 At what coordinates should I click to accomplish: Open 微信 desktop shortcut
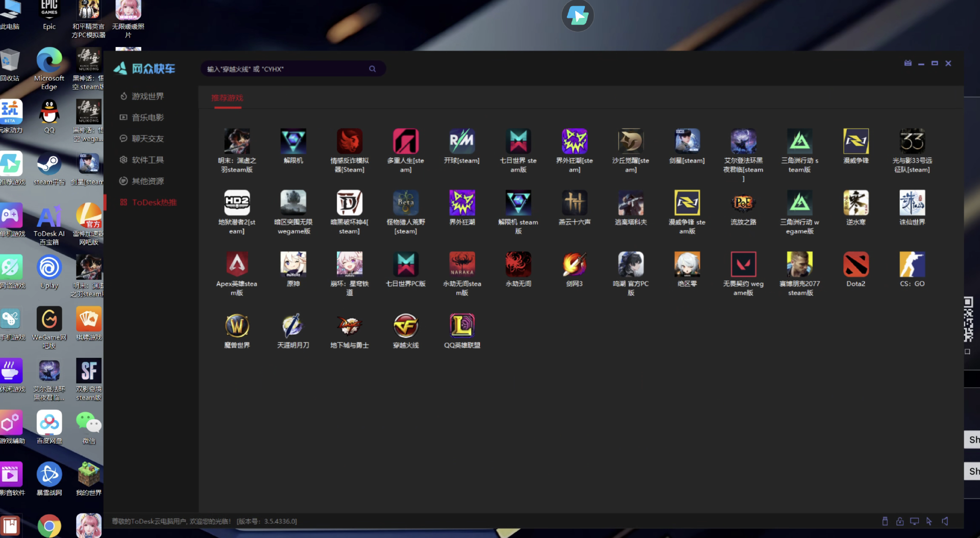(x=89, y=427)
